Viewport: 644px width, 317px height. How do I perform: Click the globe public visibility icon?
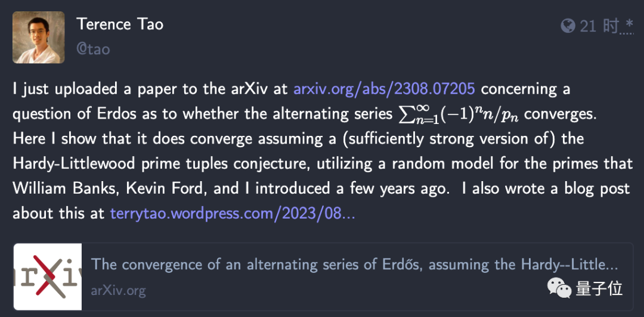tap(568, 26)
